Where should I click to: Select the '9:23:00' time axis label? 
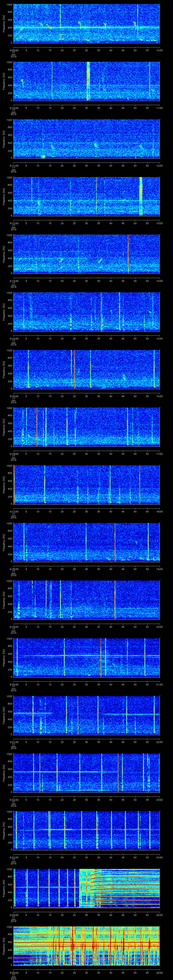pos(14,857)
